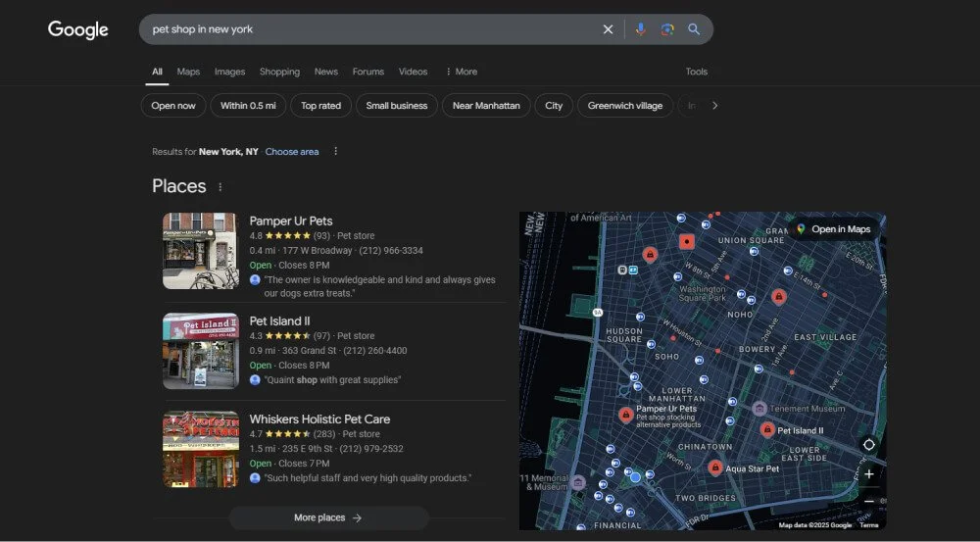
Task: Click phone number (212) 260-4400
Action: point(375,351)
